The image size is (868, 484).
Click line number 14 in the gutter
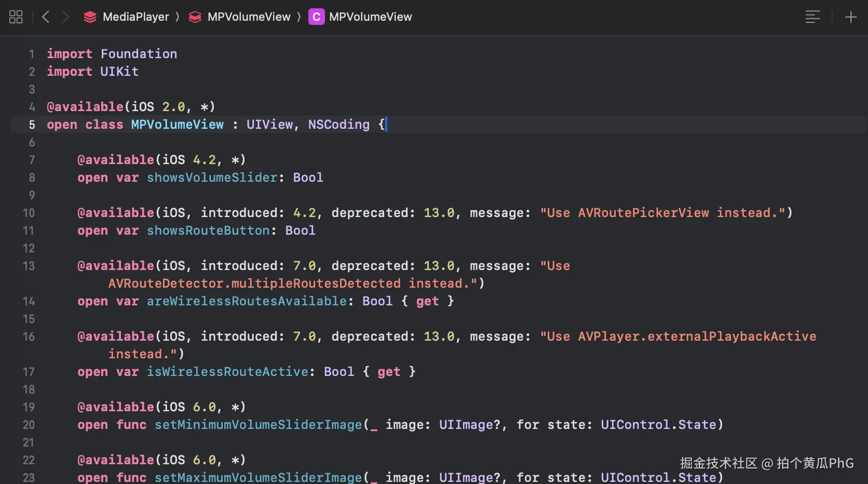point(29,301)
